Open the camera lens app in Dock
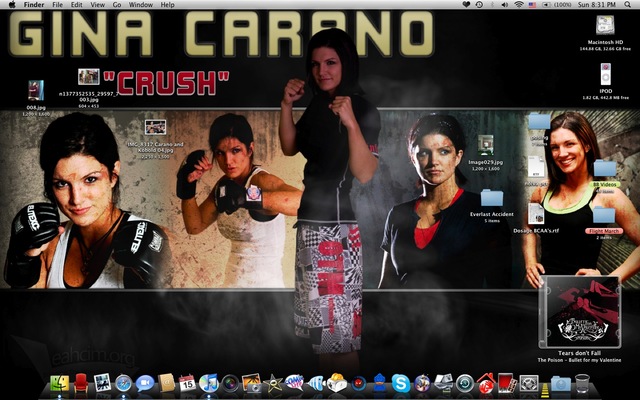Image resolution: width=640 pixels, height=400 pixels. click(230, 384)
